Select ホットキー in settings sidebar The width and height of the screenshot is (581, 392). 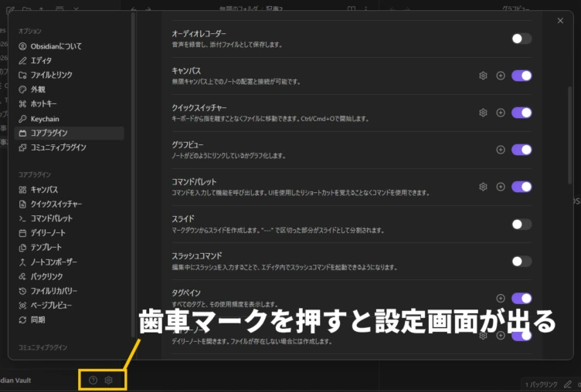[x=43, y=104]
